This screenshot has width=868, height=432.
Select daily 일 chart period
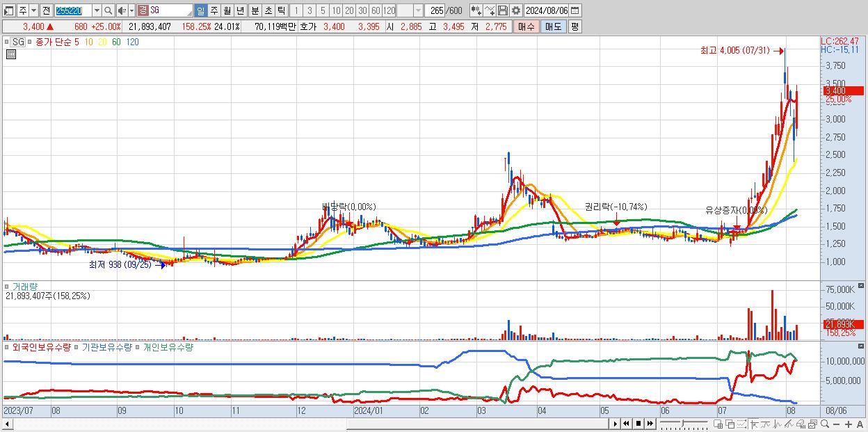pos(200,10)
